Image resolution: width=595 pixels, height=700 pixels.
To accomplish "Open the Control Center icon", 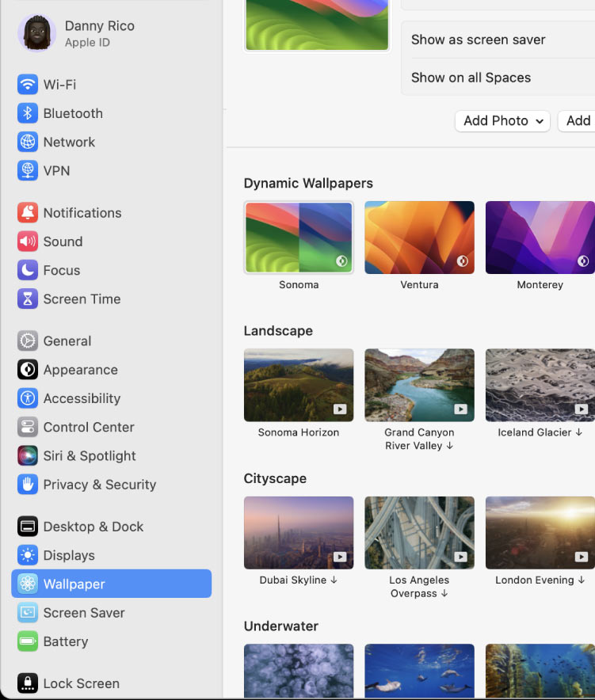I will coord(28,427).
